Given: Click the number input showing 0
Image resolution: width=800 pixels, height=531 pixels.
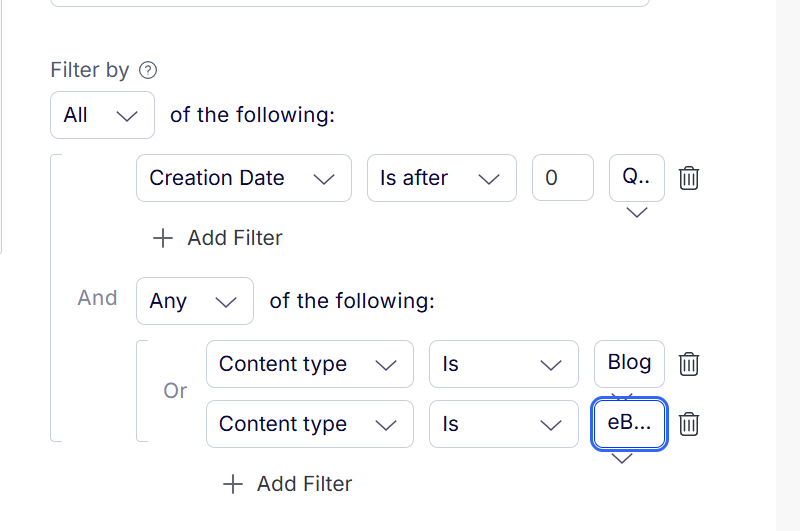Looking at the screenshot, I should pyautogui.click(x=563, y=178).
